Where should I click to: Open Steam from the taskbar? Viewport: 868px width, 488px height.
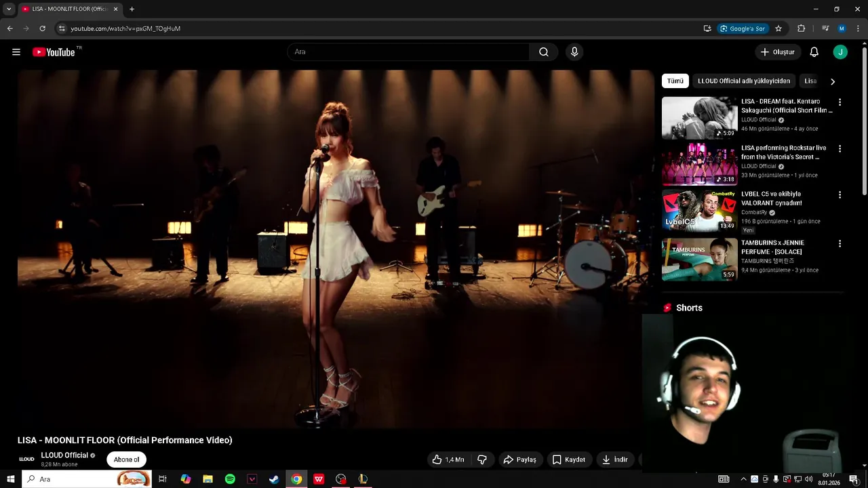[x=274, y=479]
